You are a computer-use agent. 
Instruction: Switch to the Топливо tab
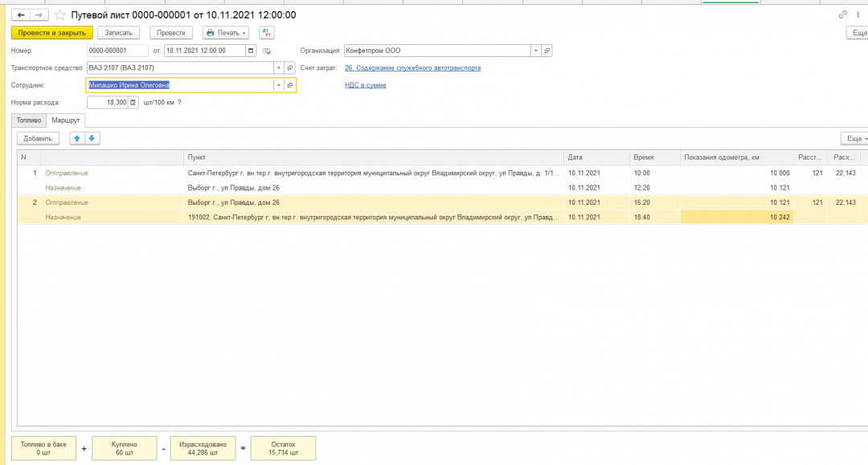point(29,120)
